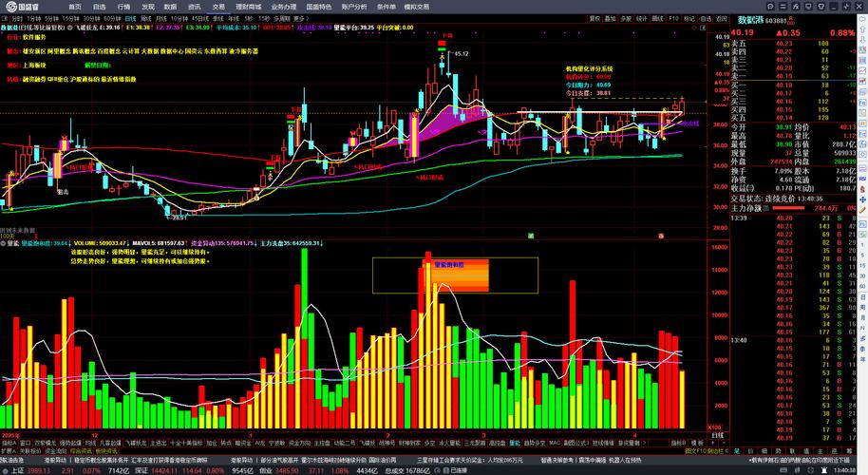Click the +自选 button
The height and width of the screenshot is (475, 868).
tap(706, 18)
